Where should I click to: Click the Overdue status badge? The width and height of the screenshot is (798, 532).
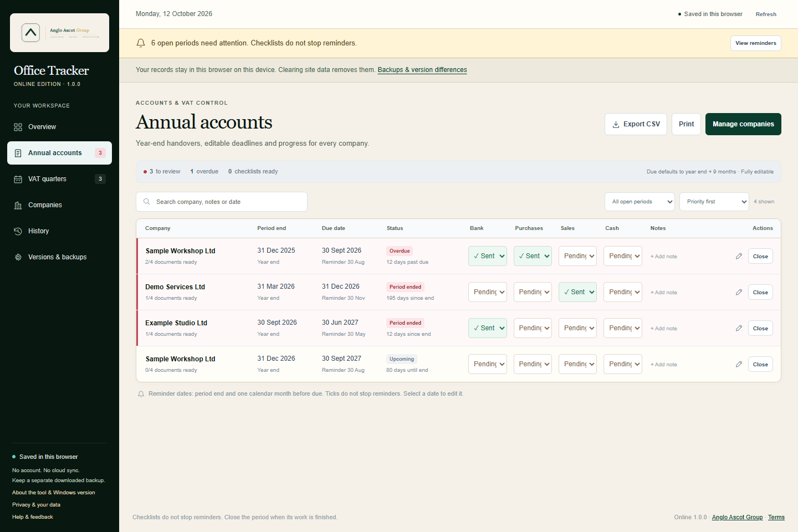tap(400, 251)
